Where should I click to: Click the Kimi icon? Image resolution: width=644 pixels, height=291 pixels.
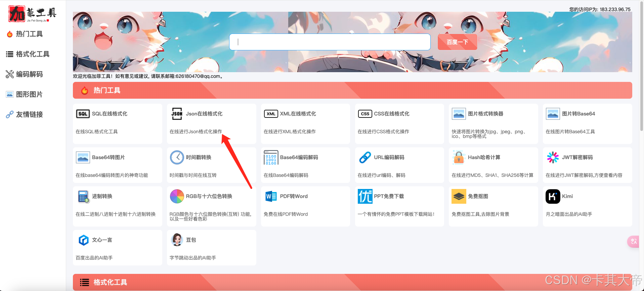(x=553, y=196)
